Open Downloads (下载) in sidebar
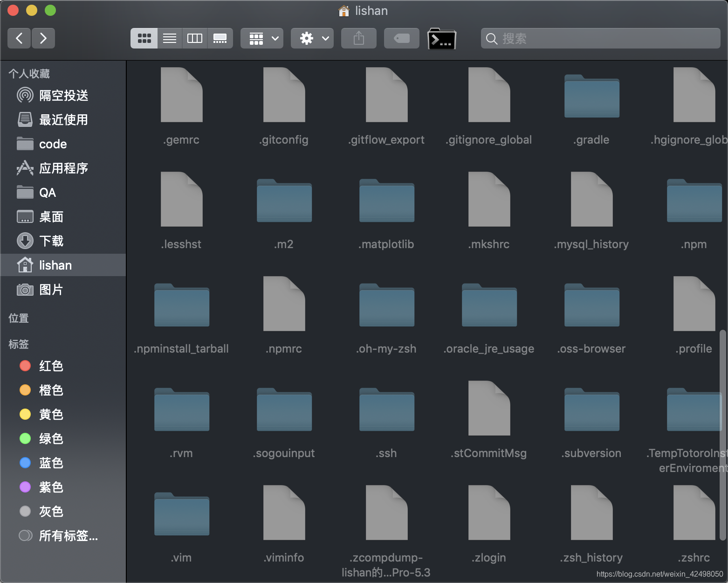This screenshot has height=583, width=728. 63,241
